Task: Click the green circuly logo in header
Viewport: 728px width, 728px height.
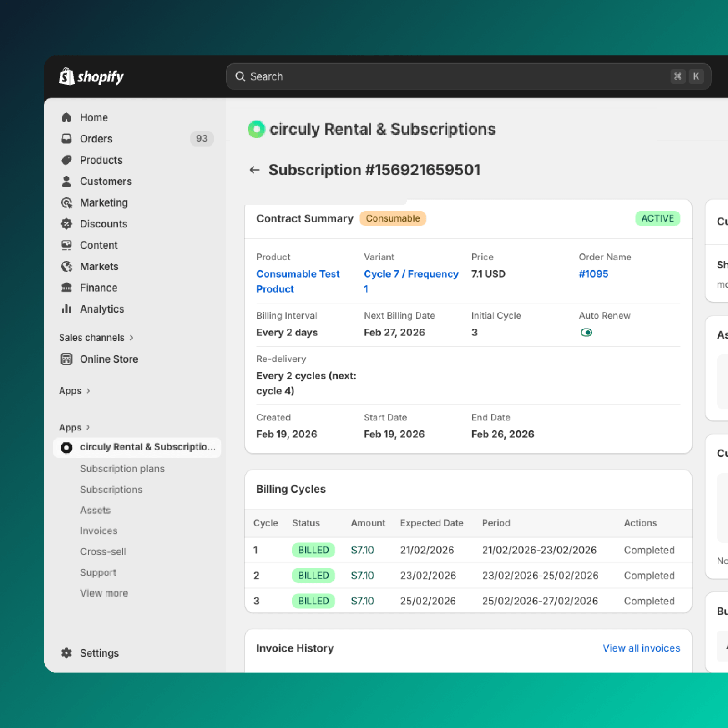Action: (257, 129)
